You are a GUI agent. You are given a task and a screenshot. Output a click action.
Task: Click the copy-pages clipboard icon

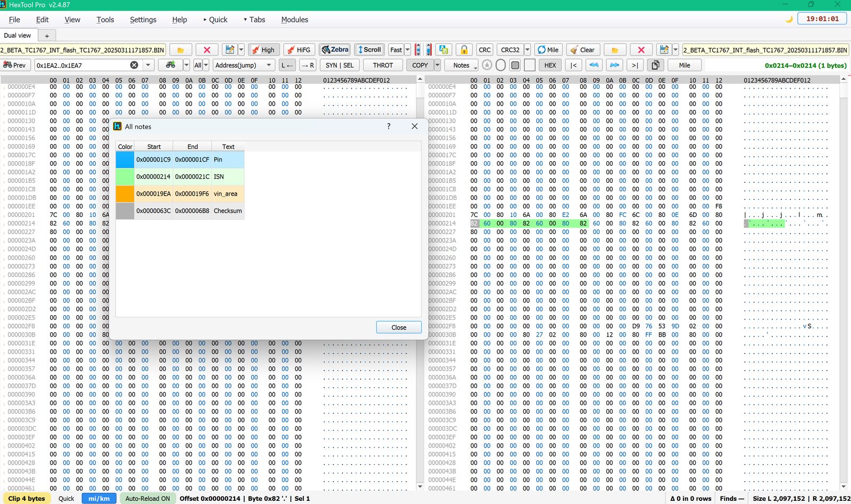click(655, 65)
